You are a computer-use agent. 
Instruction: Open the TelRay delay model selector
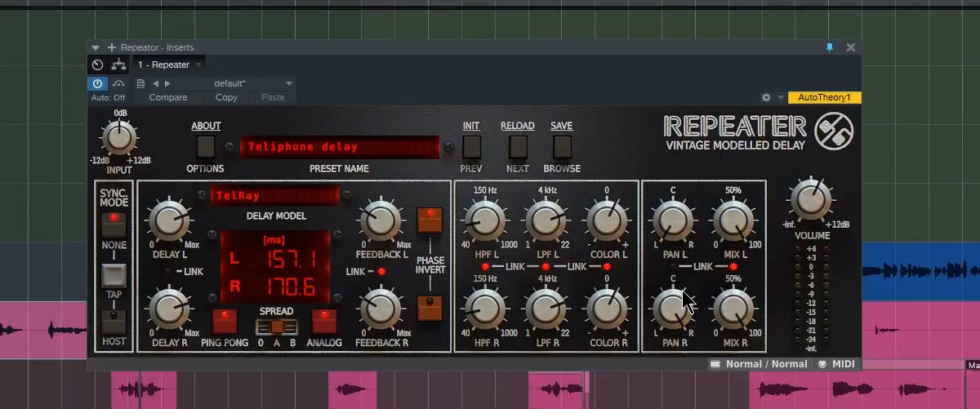[x=274, y=196]
